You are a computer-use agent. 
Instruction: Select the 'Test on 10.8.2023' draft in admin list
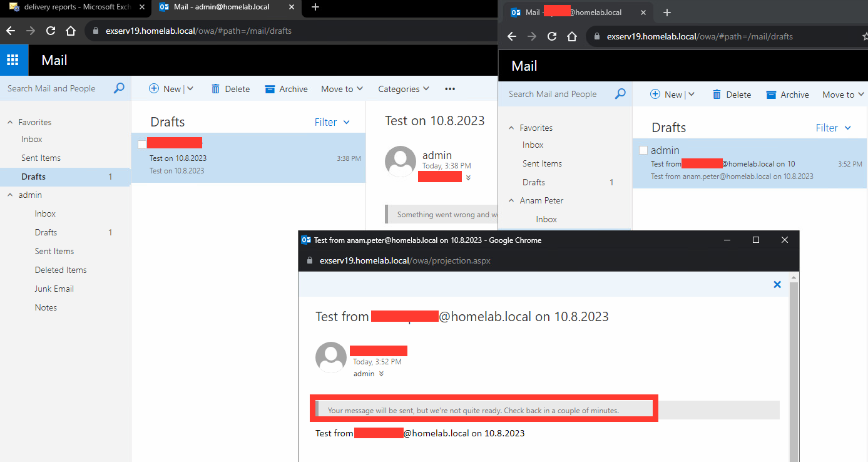pyautogui.click(x=248, y=158)
